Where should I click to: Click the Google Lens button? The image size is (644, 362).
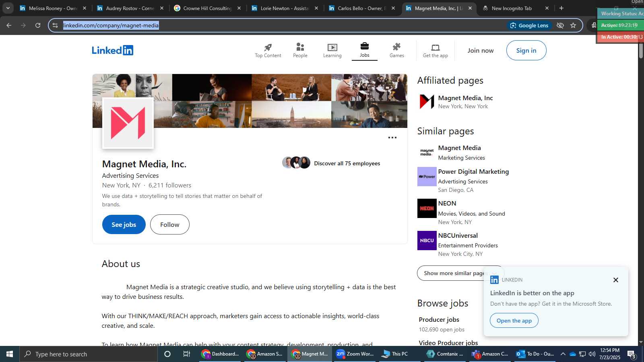[529, 25]
